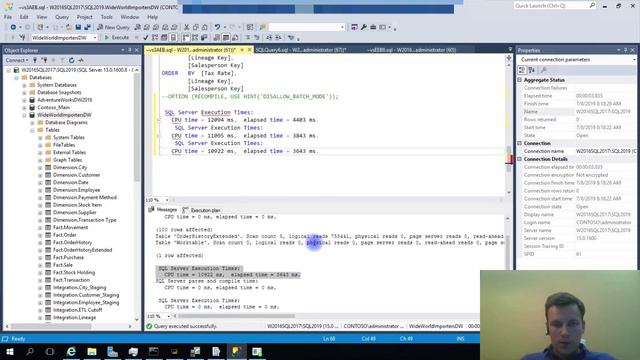Open the Windows Start menu
This screenshot has height=360, width=640.
(9, 351)
